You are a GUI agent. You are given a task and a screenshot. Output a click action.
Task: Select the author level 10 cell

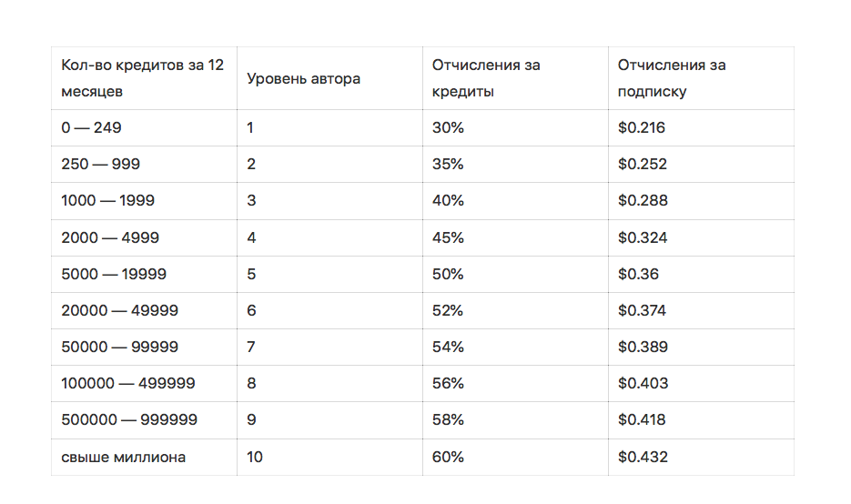click(329, 457)
